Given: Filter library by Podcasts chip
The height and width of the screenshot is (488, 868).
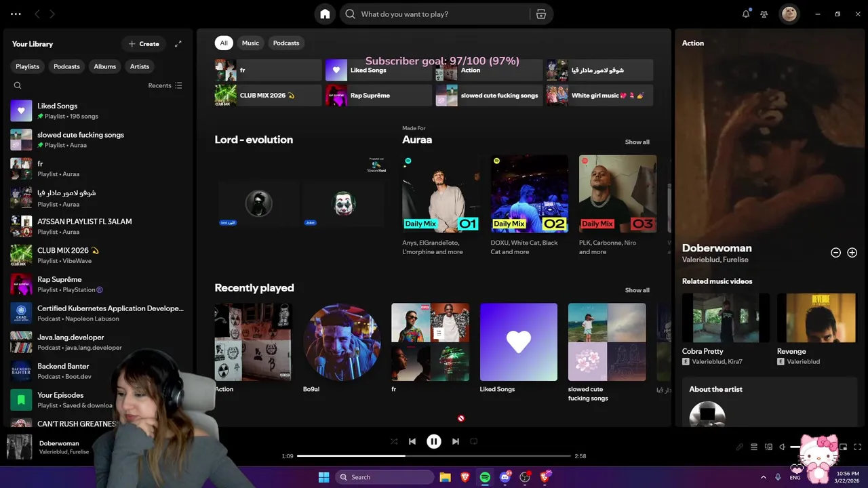Looking at the screenshot, I should pyautogui.click(x=67, y=66).
